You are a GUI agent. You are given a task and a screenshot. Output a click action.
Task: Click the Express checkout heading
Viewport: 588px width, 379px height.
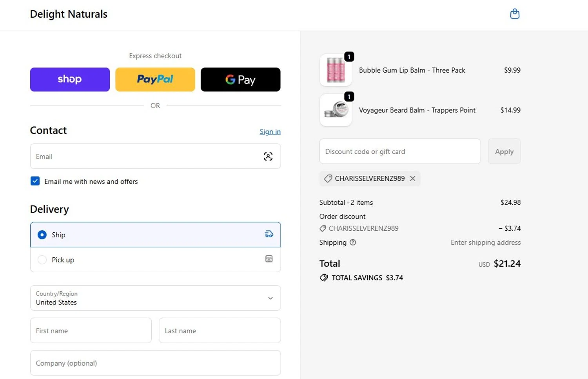pyautogui.click(x=155, y=56)
